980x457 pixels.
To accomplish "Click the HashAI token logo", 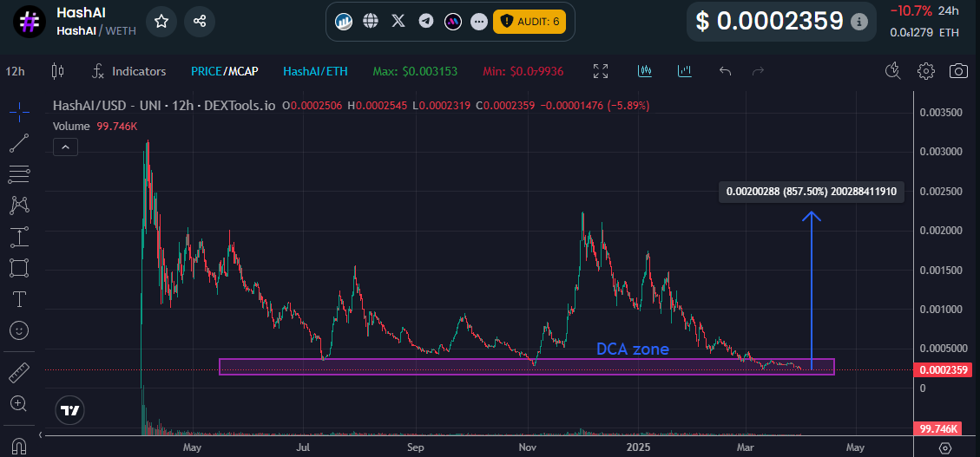I will click(x=28, y=22).
